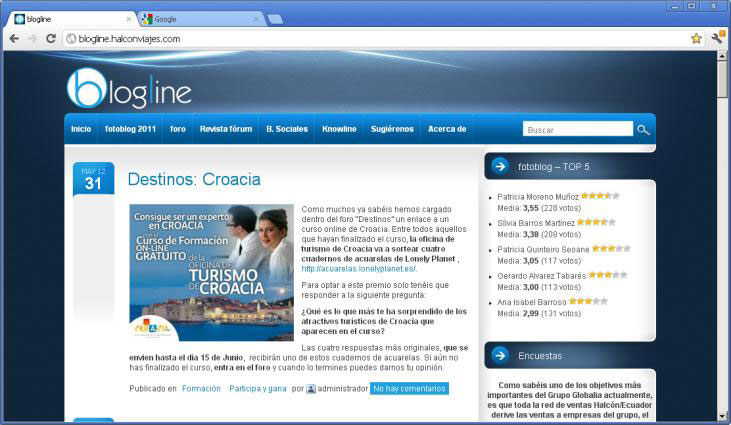The image size is (731, 425).
Task: Open the Knowline menu item
Action: tap(339, 129)
